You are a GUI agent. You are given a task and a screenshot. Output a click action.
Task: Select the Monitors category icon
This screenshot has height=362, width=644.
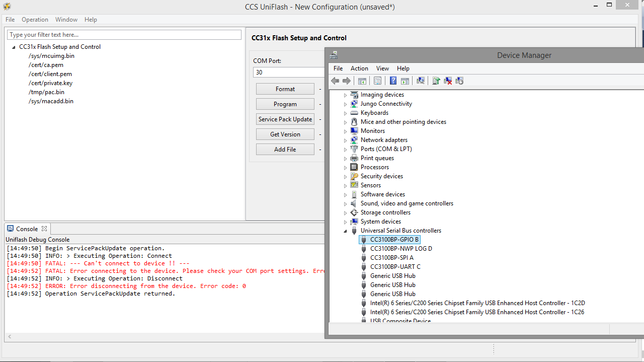pos(355,131)
